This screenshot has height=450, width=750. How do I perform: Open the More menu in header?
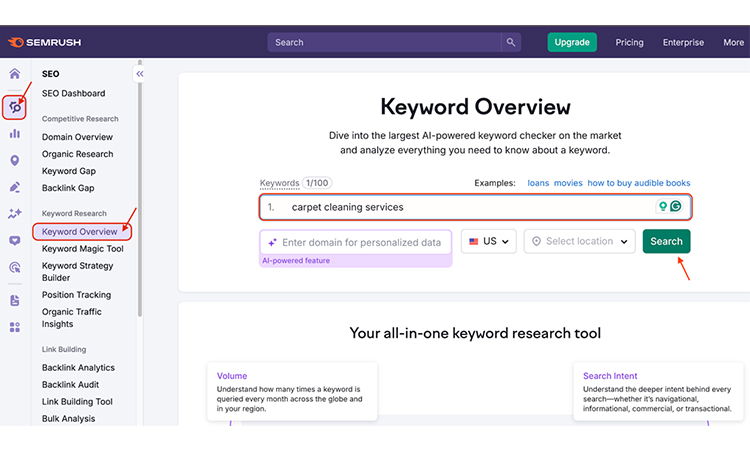tap(733, 42)
